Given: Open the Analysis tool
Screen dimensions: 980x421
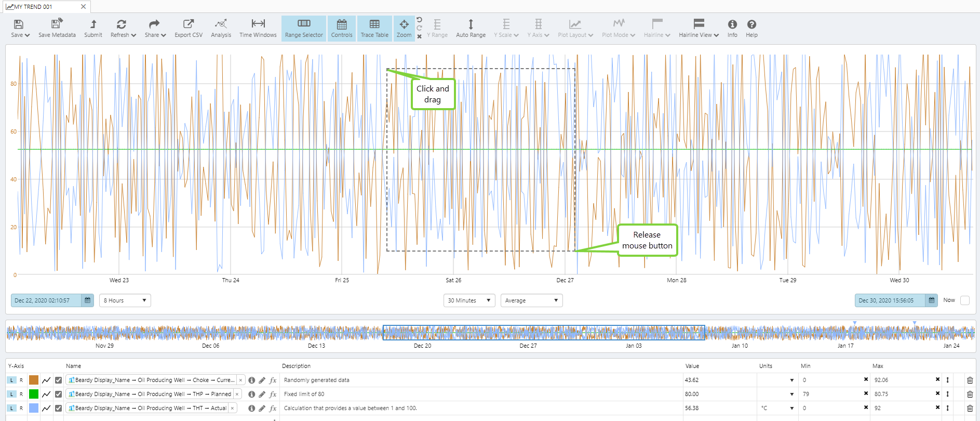Looking at the screenshot, I should 221,28.
